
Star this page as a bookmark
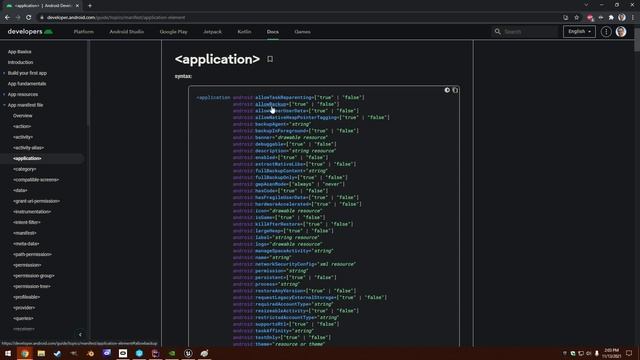pyautogui.click(x=576, y=18)
